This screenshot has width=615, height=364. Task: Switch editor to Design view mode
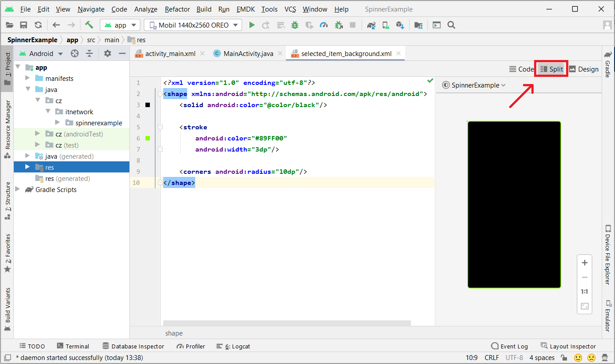[x=583, y=69]
